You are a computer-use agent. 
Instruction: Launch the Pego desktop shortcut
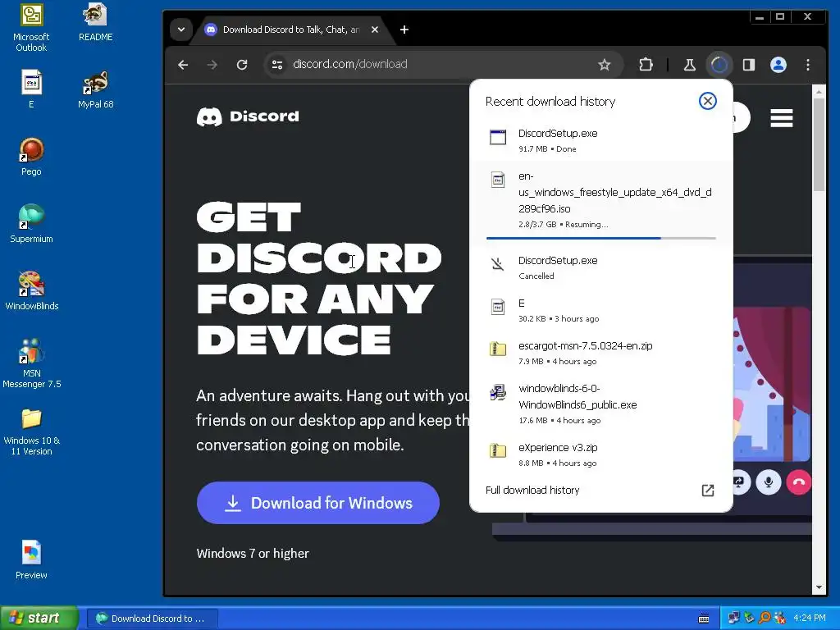(31, 157)
